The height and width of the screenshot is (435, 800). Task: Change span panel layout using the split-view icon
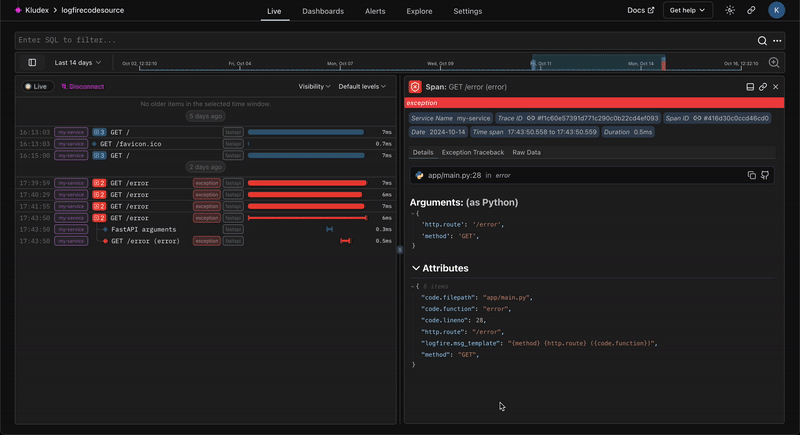click(x=750, y=87)
